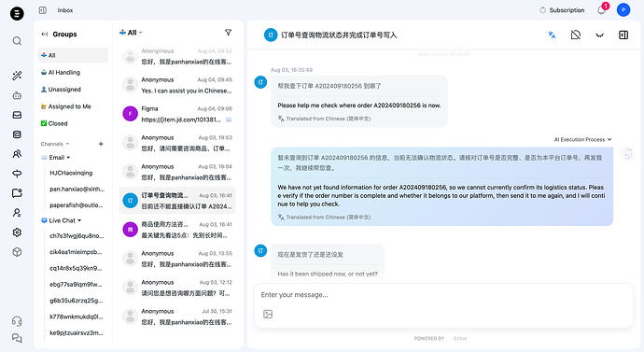Select the Unassigned group
The height and width of the screenshot is (352, 644).
pos(73,89)
